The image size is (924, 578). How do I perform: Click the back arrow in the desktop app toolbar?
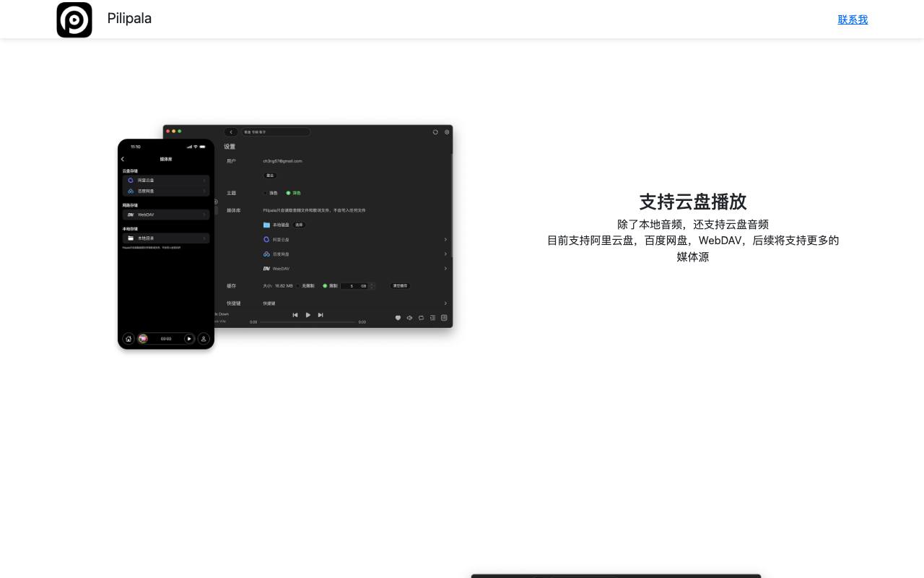click(x=231, y=132)
